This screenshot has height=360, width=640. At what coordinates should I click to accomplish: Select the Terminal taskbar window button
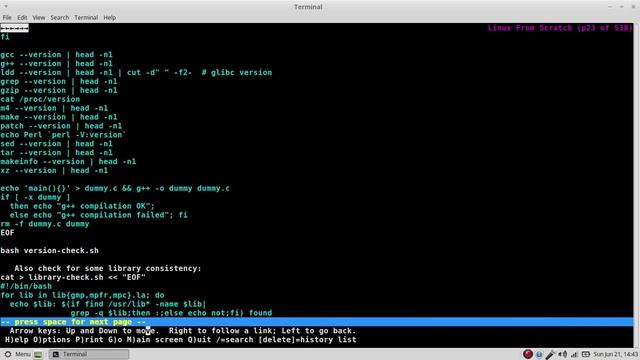point(89,354)
